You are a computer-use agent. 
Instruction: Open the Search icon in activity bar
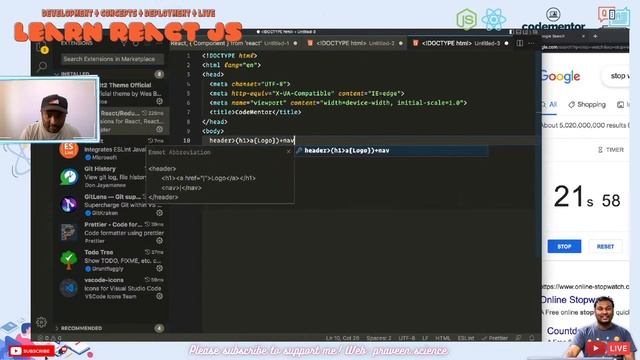tap(42, 67)
